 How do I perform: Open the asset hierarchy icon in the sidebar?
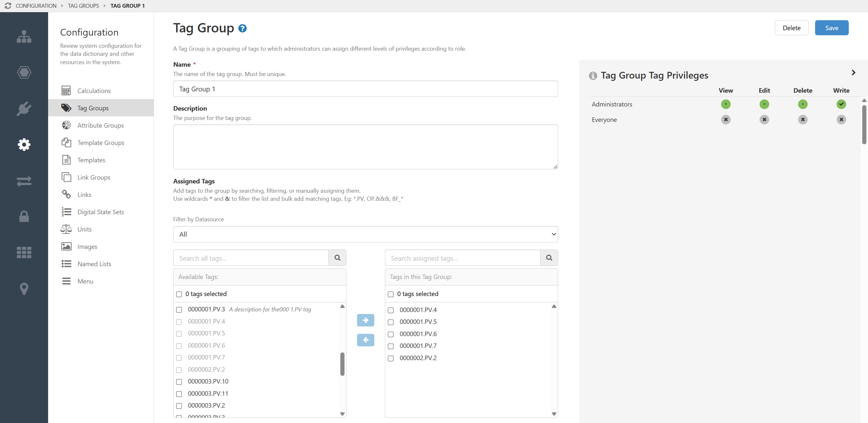coord(24,36)
